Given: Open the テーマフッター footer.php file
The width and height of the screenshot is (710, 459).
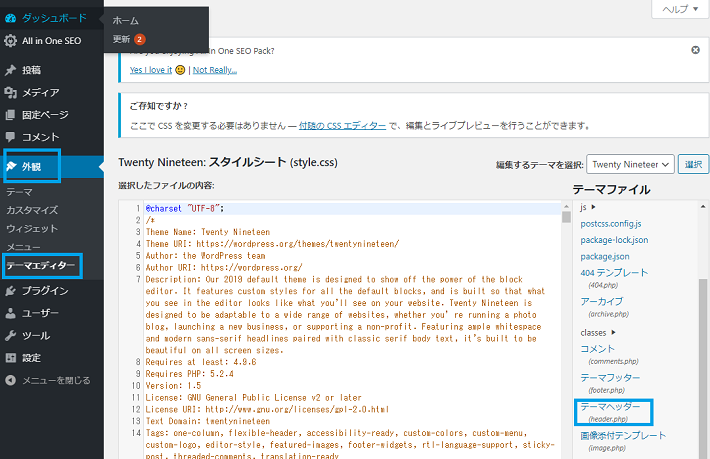Looking at the screenshot, I should [x=610, y=378].
